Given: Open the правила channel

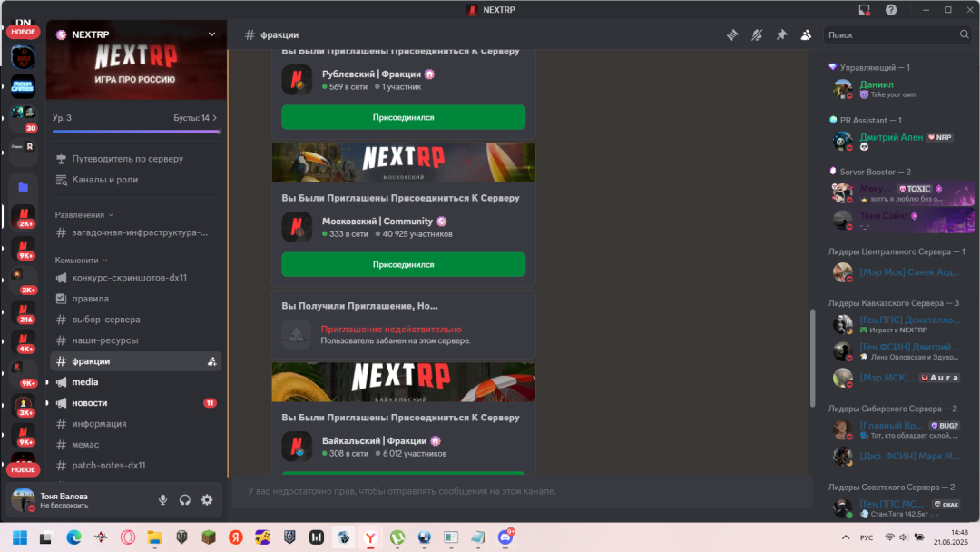Looking at the screenshot, I should (x=136, y=299).
